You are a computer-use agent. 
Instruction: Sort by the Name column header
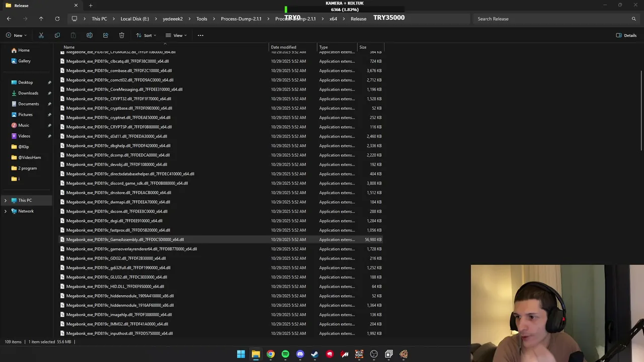pos(165,47)
